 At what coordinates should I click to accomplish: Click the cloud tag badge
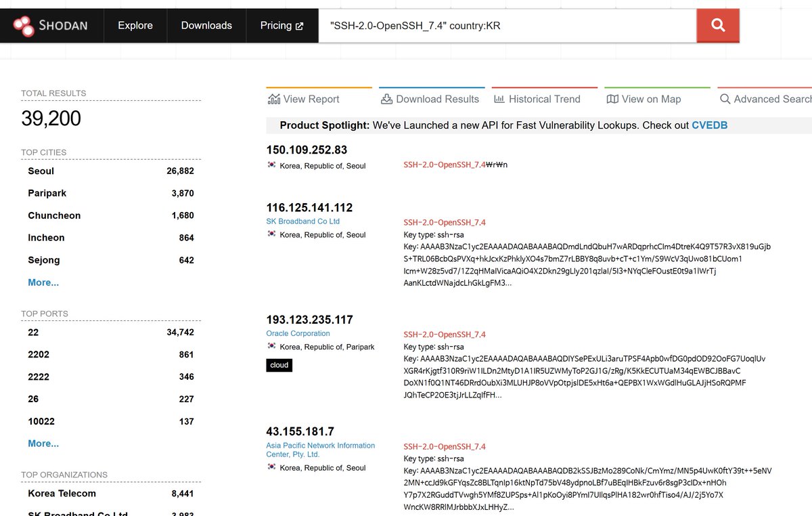tap(279, 365)
